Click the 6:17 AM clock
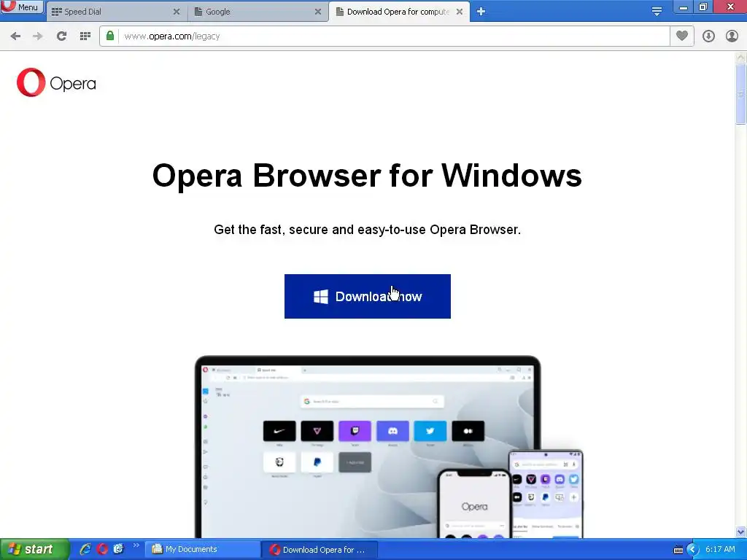Viewport: 747px width, 560px height. pos(720,550)
